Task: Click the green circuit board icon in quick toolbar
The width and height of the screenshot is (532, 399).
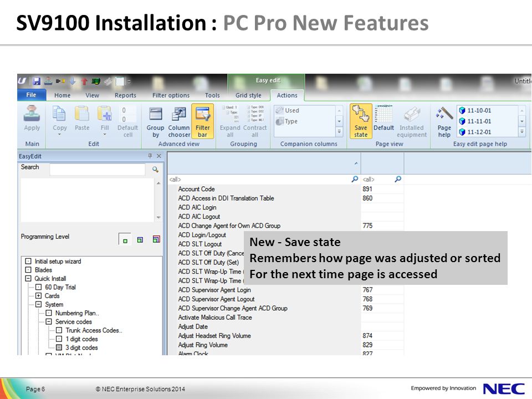Action: pos(96,81)
